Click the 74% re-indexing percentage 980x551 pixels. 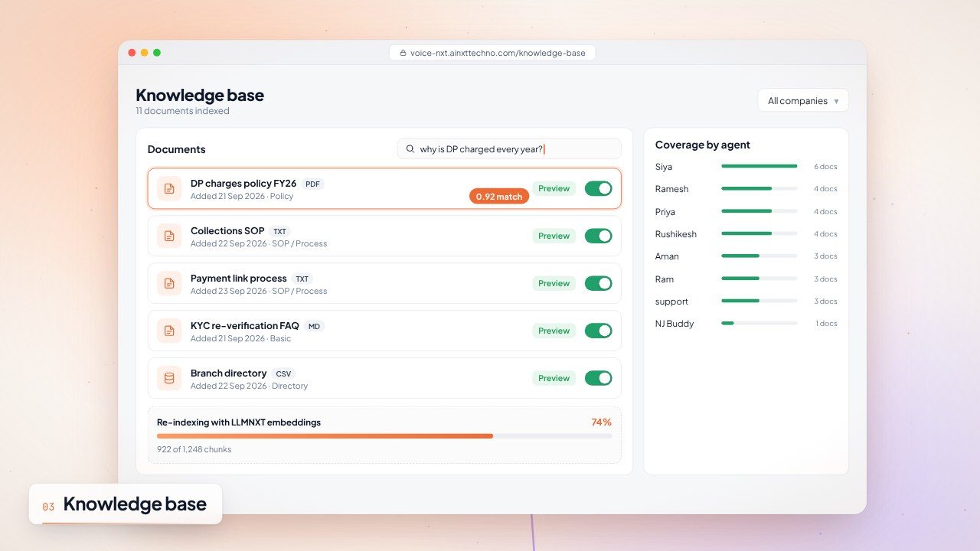pyautogui.click(x=602, y=422)
